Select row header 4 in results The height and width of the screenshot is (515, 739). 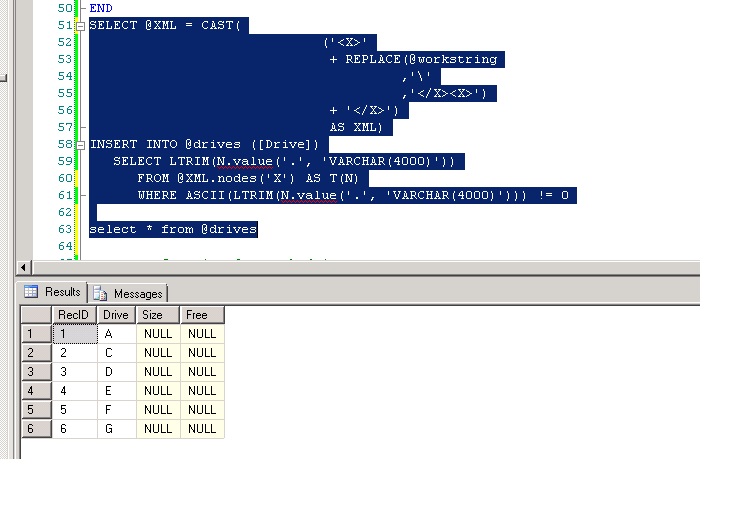tap(36, 391)
